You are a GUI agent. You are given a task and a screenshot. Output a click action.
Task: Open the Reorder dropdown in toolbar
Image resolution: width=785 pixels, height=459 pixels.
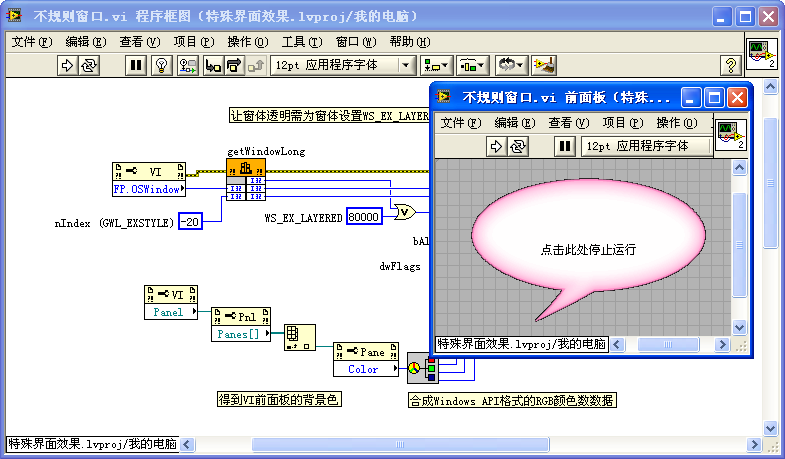512,65
